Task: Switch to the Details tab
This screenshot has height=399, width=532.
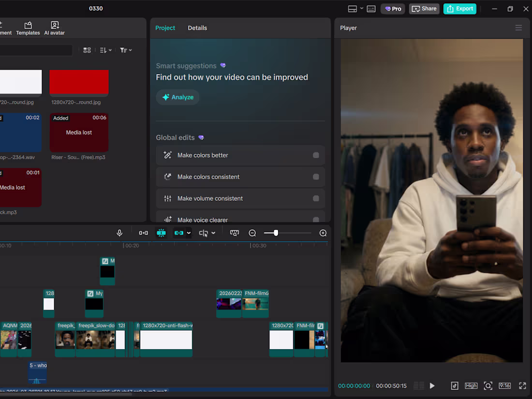Action: pos(197,28)
